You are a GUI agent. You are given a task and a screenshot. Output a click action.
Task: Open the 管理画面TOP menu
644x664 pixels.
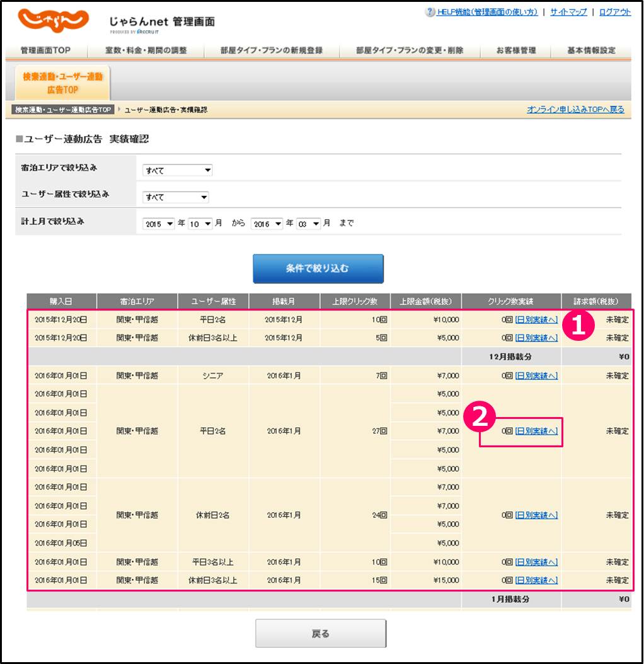[45, 50]
